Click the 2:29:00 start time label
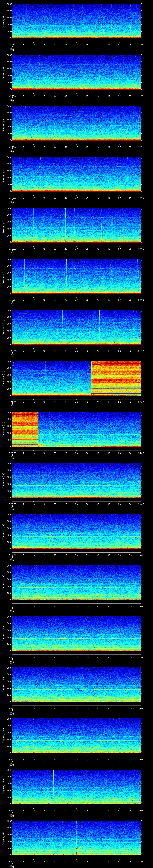153x868 pixels. [12, 810]
